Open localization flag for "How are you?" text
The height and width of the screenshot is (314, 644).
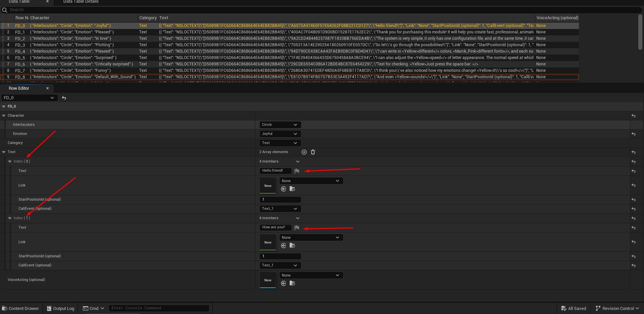(297, 228)
